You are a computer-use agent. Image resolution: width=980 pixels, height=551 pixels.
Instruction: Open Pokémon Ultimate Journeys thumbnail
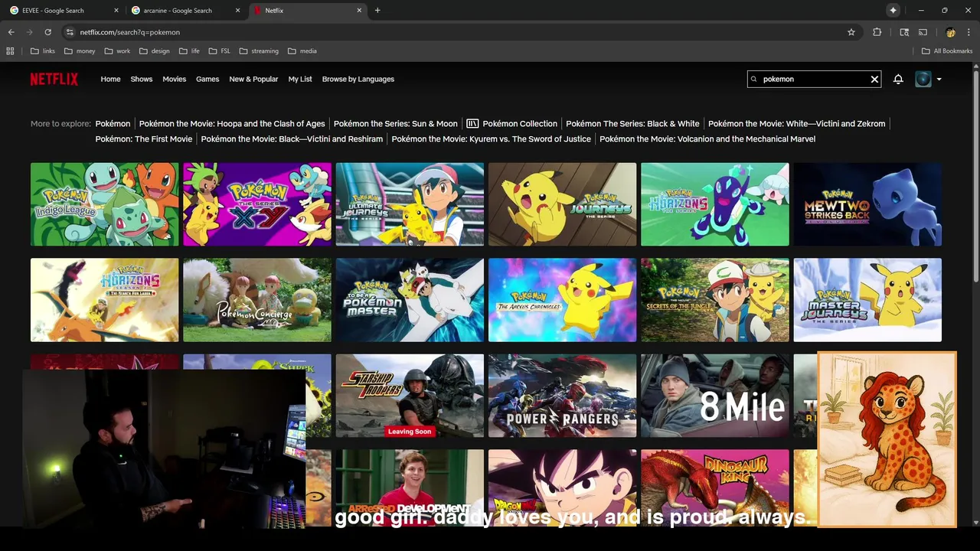[x=410, y=204]
